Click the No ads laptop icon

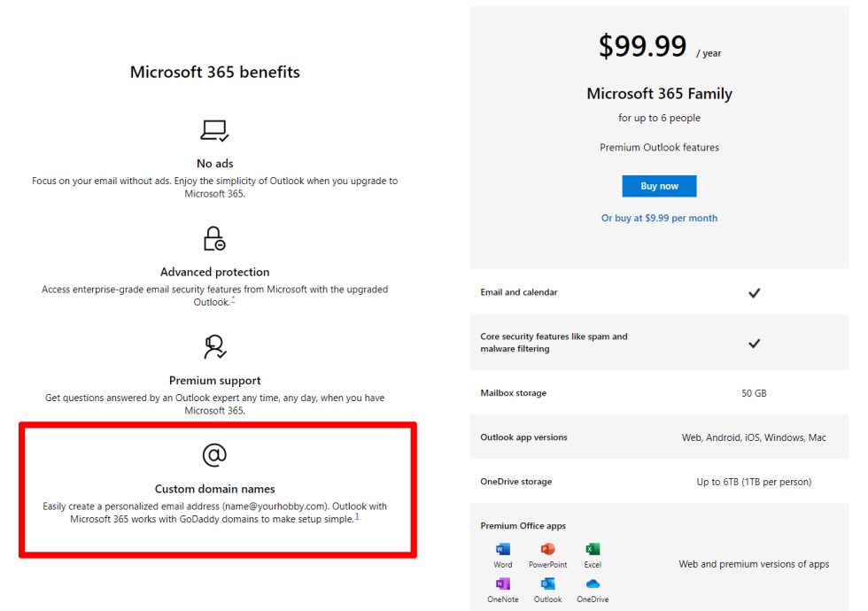pyautogui.click(x=214, y=131)
